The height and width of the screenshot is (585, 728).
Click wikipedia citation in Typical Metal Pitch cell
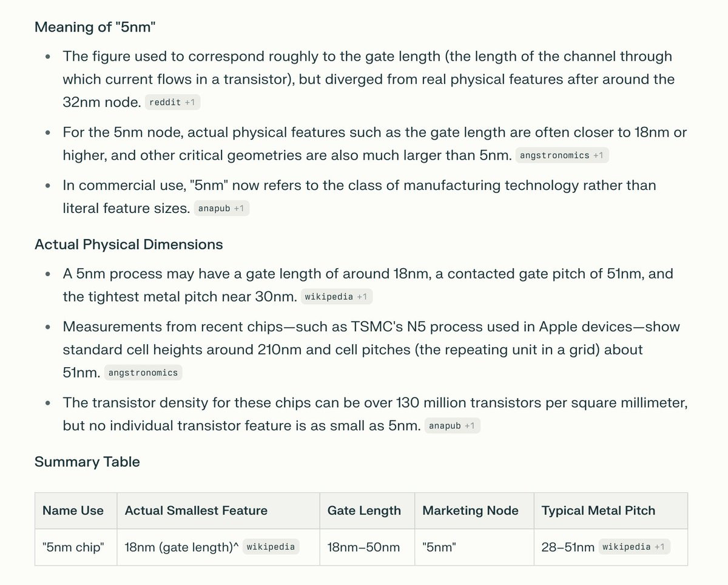[x=634, y=547]
